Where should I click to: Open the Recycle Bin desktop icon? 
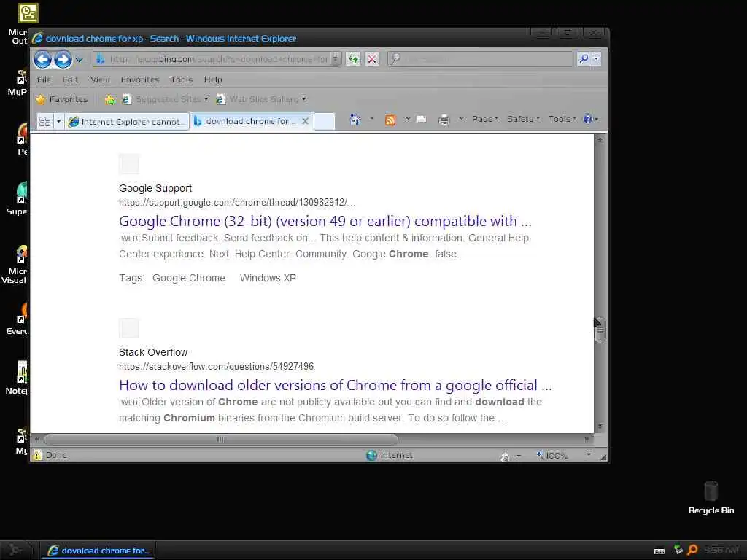point(711,497)
